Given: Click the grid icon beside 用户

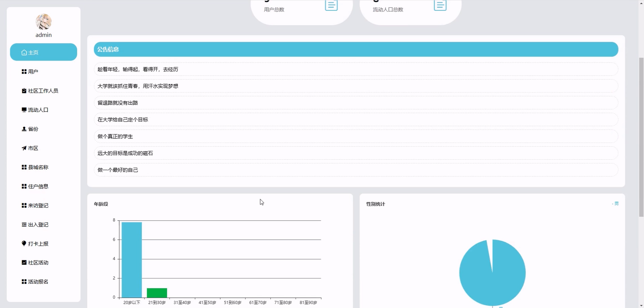Looking at the screenshot, I should click(x=24, y=71).
